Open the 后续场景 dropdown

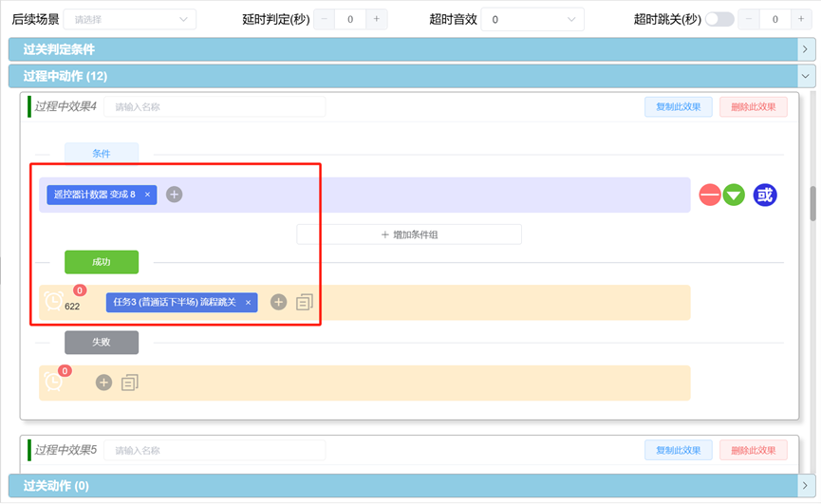[x=129, y=19]
